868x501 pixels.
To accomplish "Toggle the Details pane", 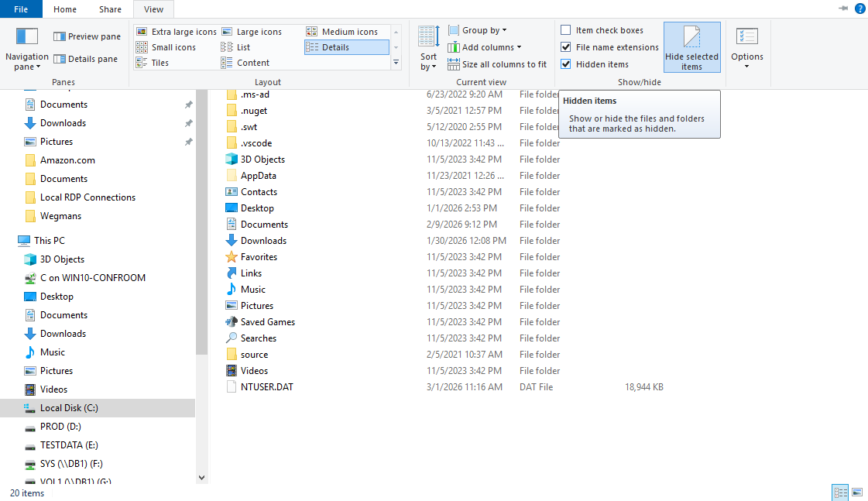I will pyautogui.click(x=85, y=59).
